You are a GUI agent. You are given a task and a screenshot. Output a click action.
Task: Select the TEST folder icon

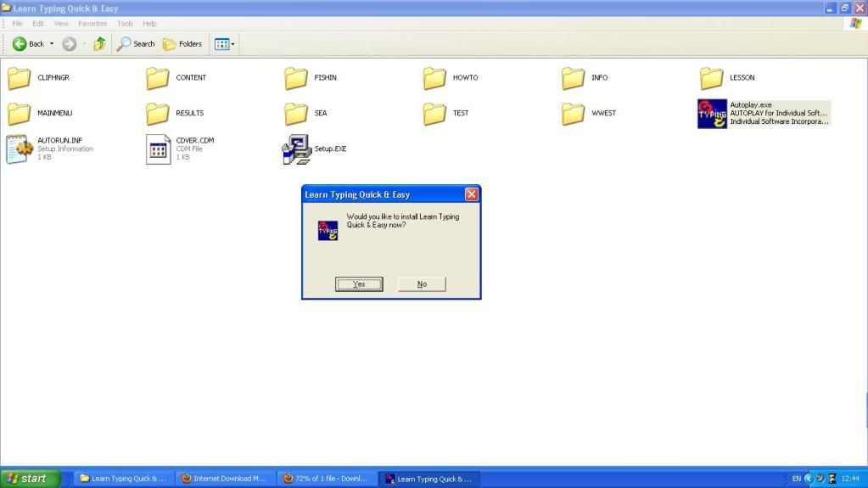point(434,114)
